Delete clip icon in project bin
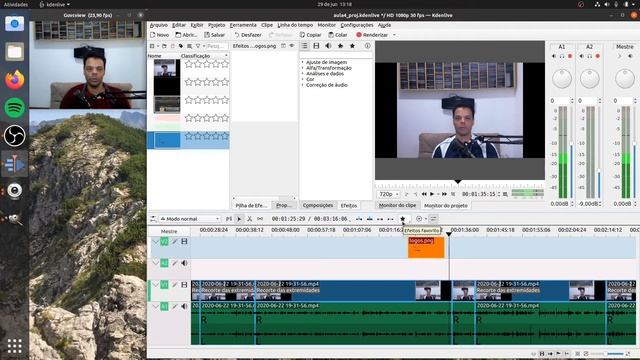Screen dimensions: 640x360 [x=173, y=46]
